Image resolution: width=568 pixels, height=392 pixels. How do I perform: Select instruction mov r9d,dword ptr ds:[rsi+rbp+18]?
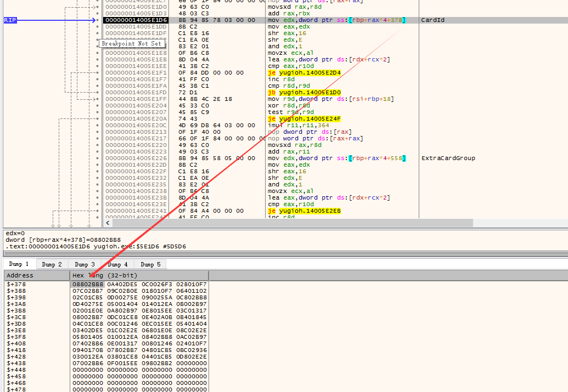[x=331, y=99]
